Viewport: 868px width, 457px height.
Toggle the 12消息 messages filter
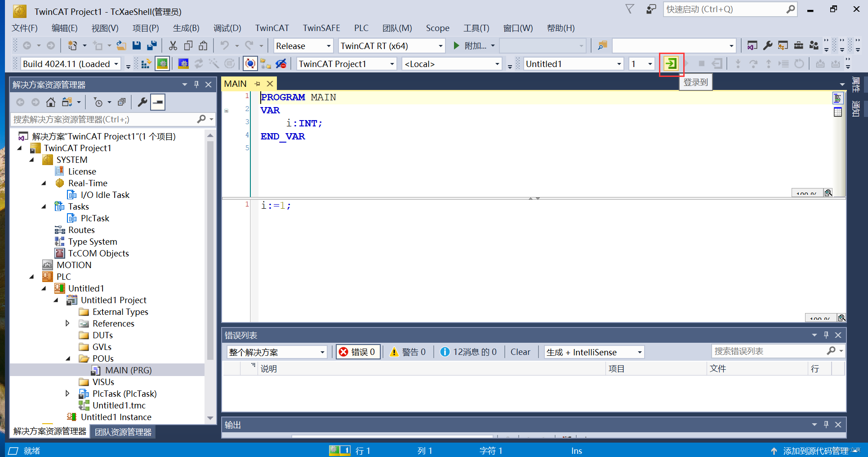468,352
